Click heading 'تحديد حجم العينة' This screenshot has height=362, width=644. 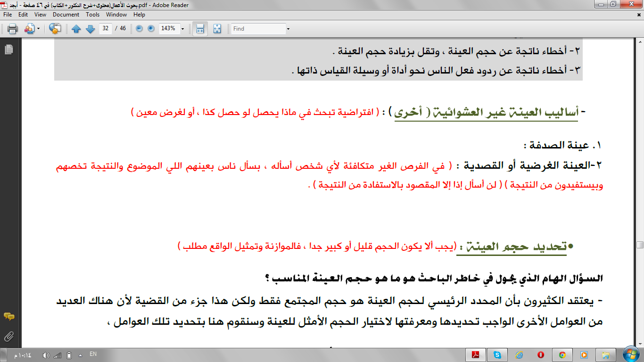[517, 247]
